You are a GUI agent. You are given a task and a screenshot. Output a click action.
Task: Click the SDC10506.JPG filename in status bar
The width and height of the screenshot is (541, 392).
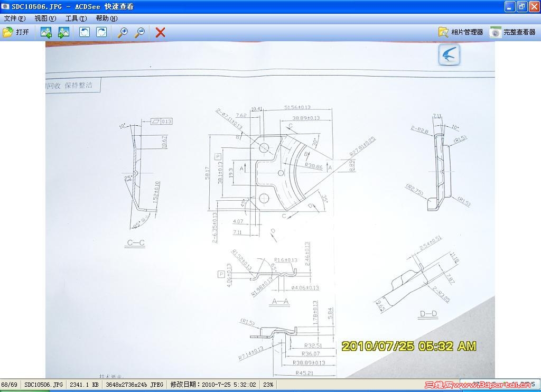tap(43, 385)
